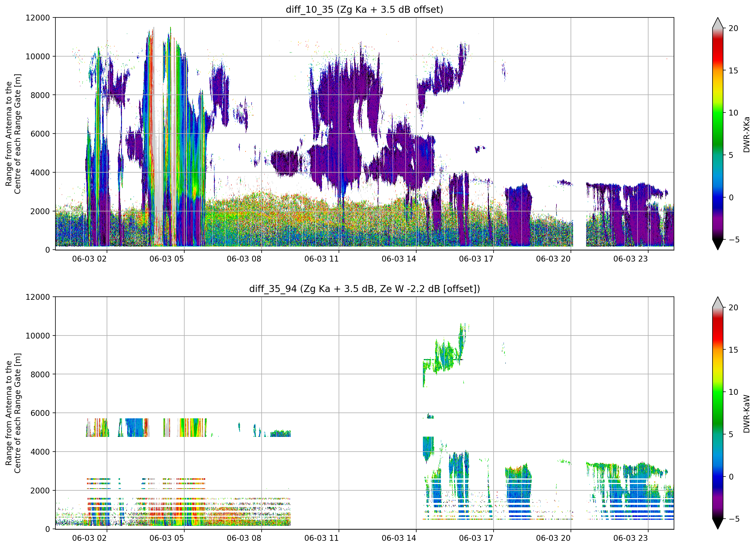The height and width of the screenshot is (548, 756).
Task: Click the 06-03 23 tick label on top plot
Action: [x=631, y=259]
